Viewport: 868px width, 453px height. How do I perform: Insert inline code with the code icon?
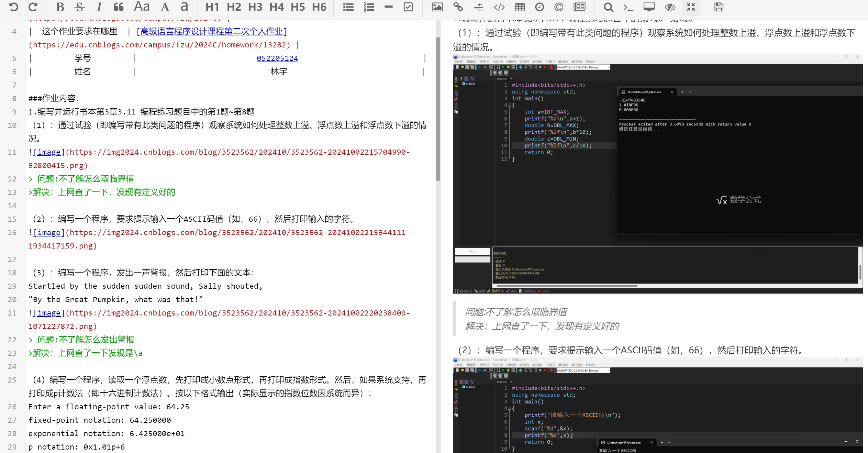point(499,7)
